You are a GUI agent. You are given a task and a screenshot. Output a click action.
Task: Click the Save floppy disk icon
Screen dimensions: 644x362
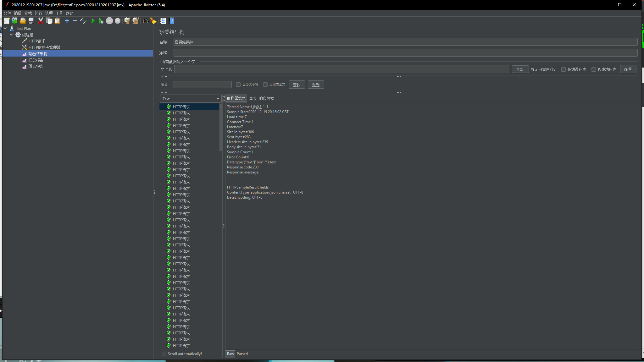[31, 21]
